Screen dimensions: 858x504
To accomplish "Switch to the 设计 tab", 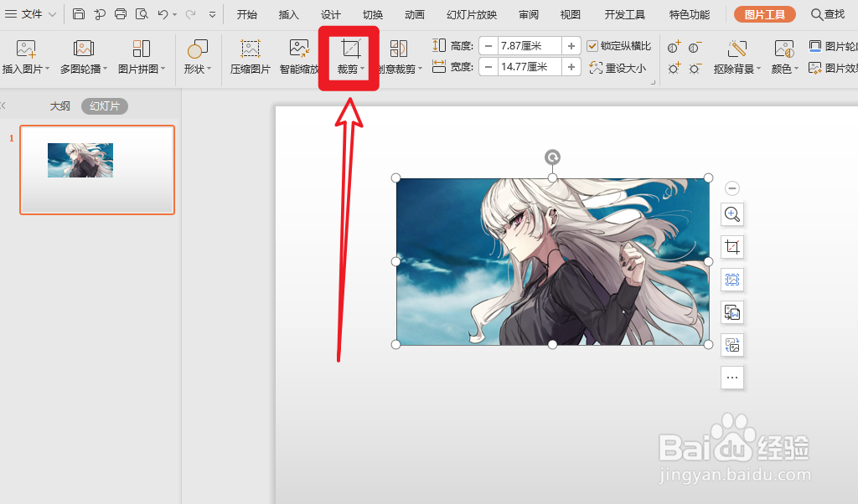I will pos(330,15).
